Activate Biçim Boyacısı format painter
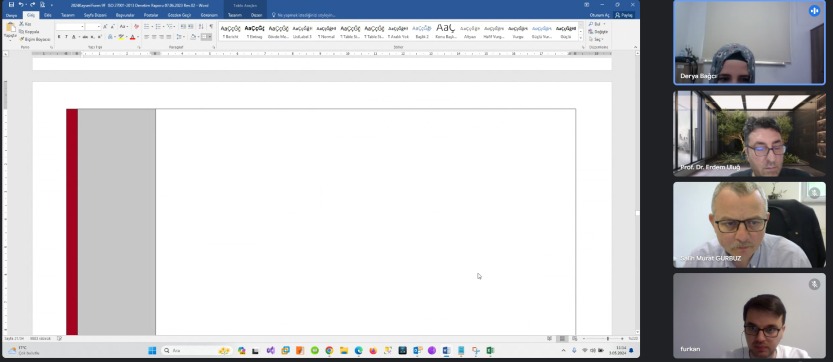 tap(35, 39)
